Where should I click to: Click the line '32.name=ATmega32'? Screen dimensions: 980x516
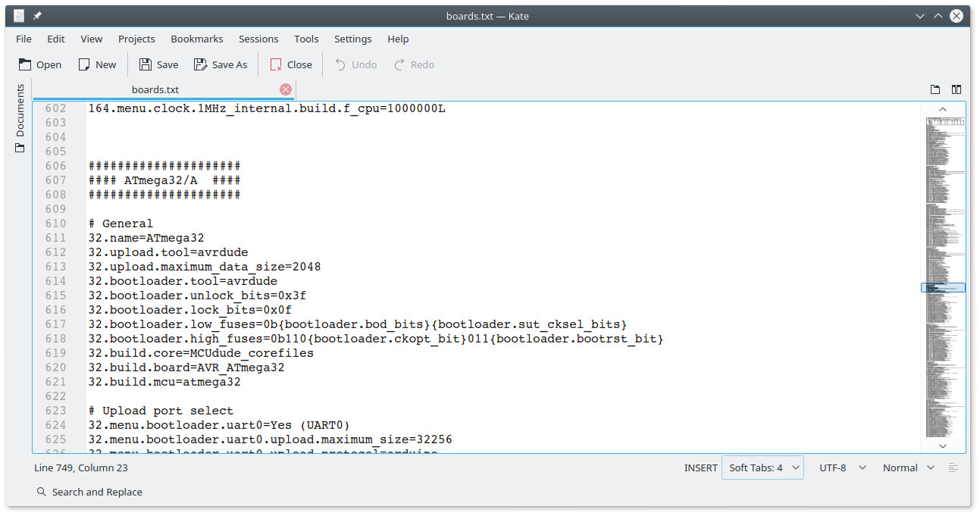[x=146, y=238]
